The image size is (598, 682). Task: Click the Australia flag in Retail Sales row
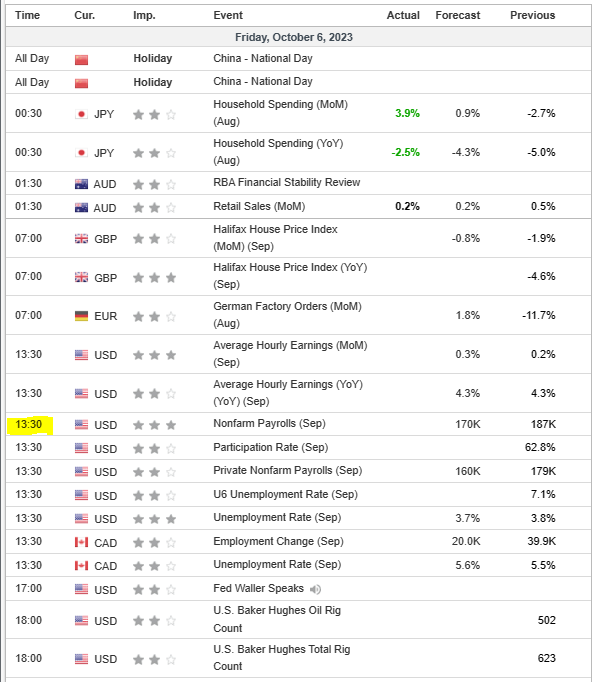pos(81,207)
